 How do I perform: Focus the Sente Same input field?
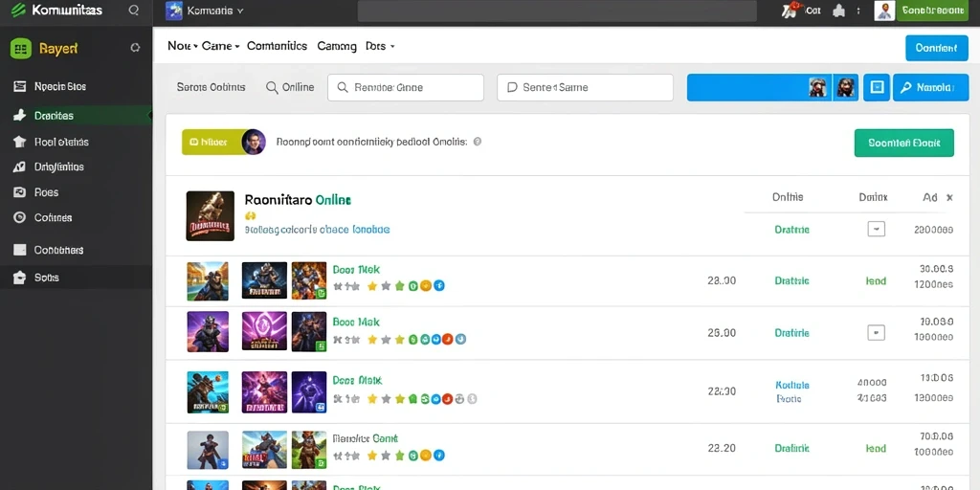pos(585,87)
